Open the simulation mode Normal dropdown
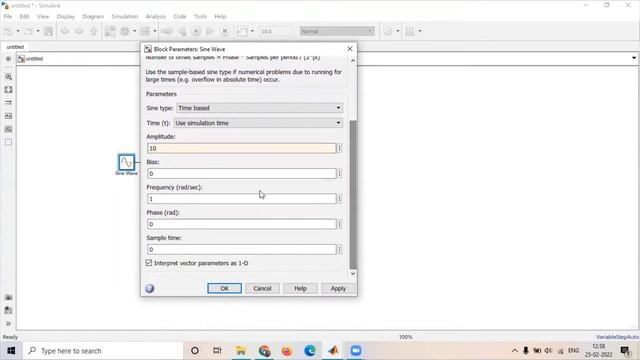This screenshot has height=360, width=640. (x=337, y=31)
